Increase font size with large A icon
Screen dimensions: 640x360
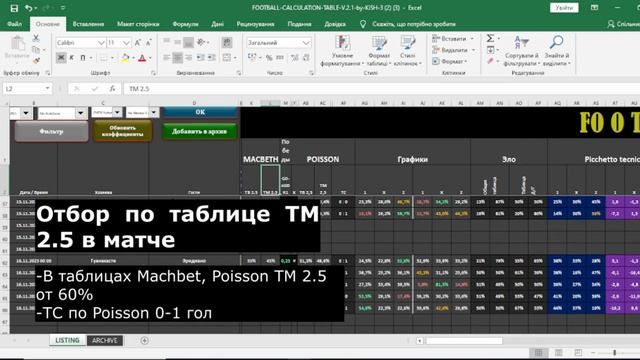point(138,42)
